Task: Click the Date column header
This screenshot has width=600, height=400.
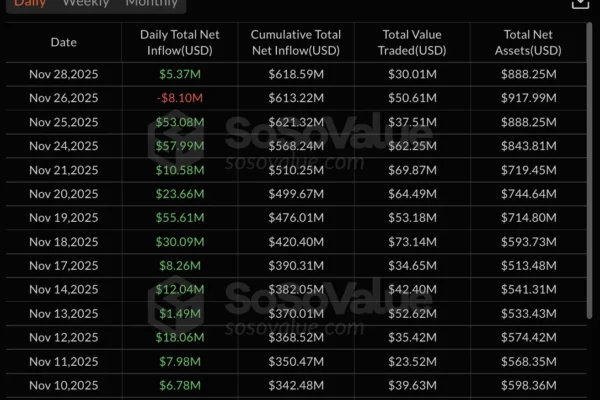Action: click(x=63, y=42)
